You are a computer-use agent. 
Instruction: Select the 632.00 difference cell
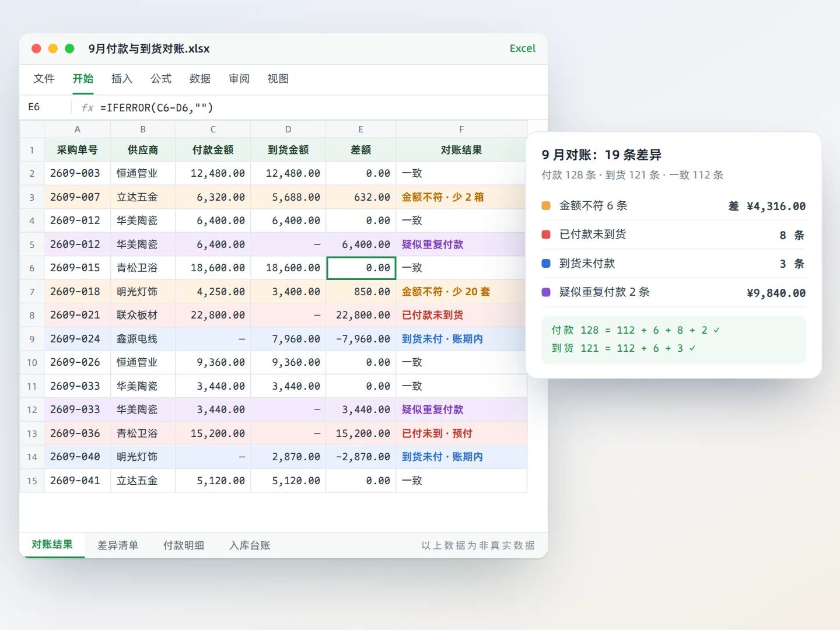point(361,197)
